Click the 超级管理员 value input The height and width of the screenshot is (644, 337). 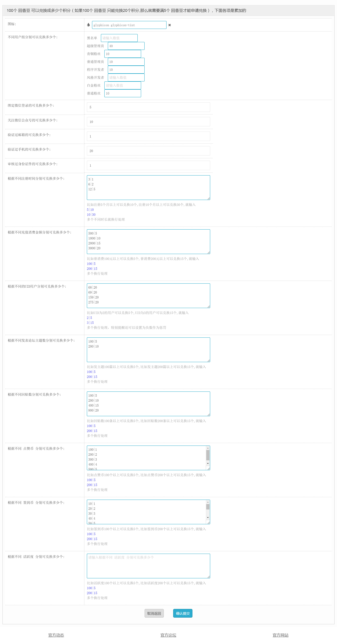pyautogui.click(x=126, y=46)
